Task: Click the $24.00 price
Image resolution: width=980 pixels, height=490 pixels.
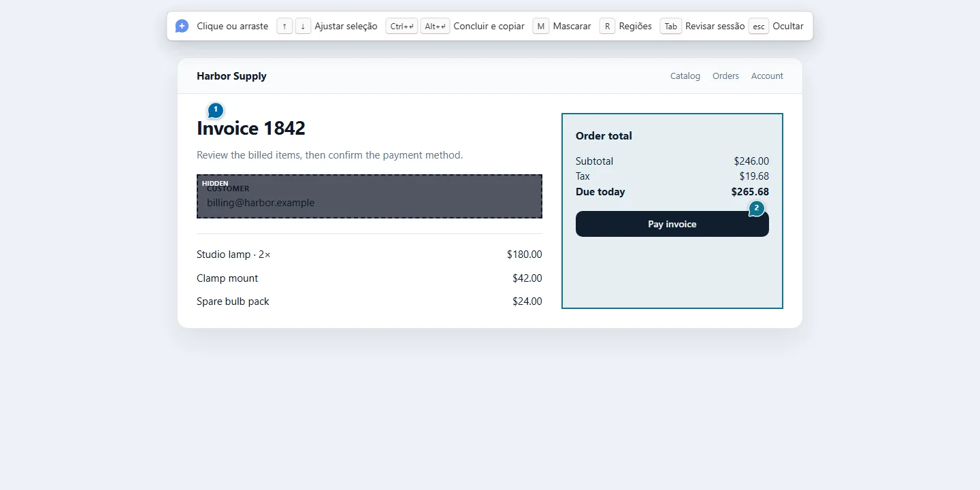Action: [x=527, y=301]
